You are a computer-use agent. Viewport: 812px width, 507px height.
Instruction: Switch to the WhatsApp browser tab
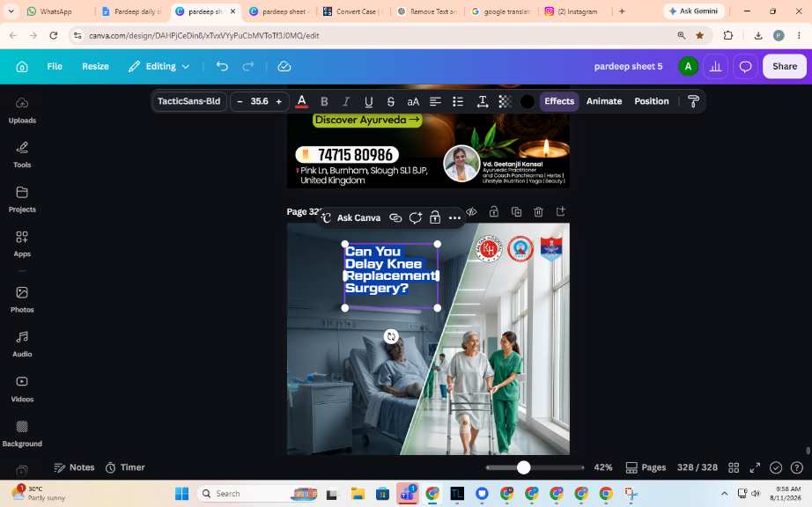pos(56,11)
